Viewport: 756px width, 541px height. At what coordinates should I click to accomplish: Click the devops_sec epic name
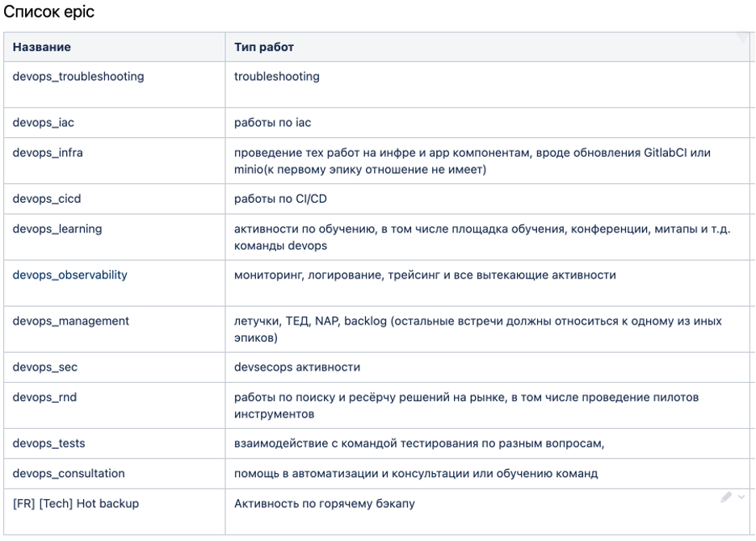coord(45,367)
